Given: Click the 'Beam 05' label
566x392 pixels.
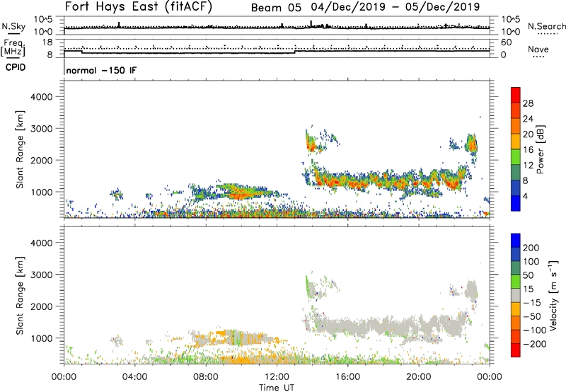Looking at the screenshot, I should coord(276,8).
